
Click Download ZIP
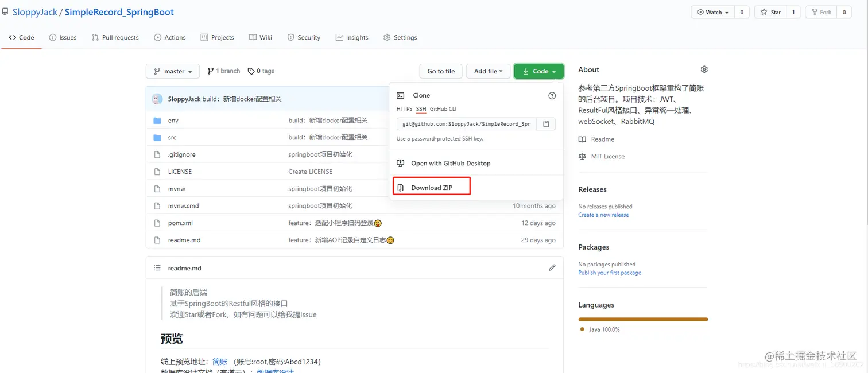(432, 188)
